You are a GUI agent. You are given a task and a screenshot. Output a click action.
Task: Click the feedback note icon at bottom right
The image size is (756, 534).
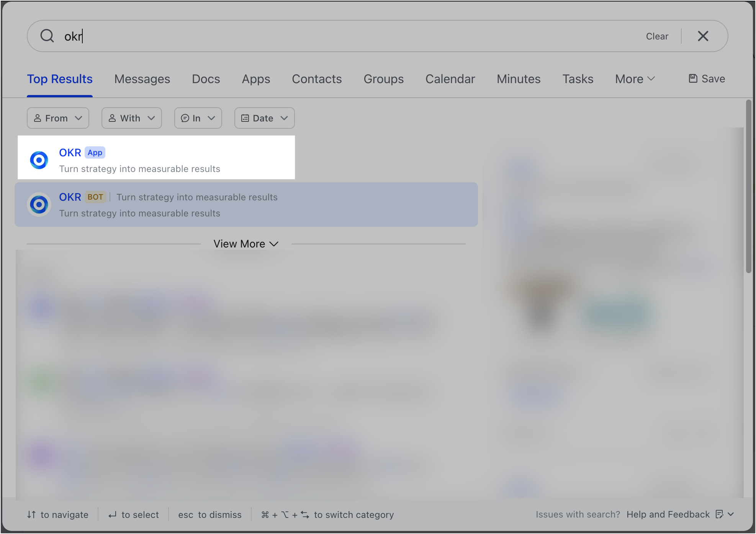click(x=720, y=514)
